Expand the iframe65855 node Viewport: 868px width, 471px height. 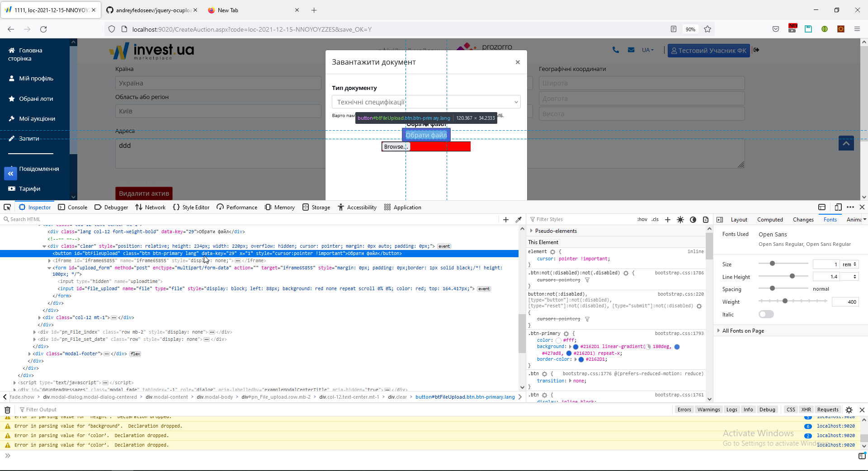click(x=49, y=261)
